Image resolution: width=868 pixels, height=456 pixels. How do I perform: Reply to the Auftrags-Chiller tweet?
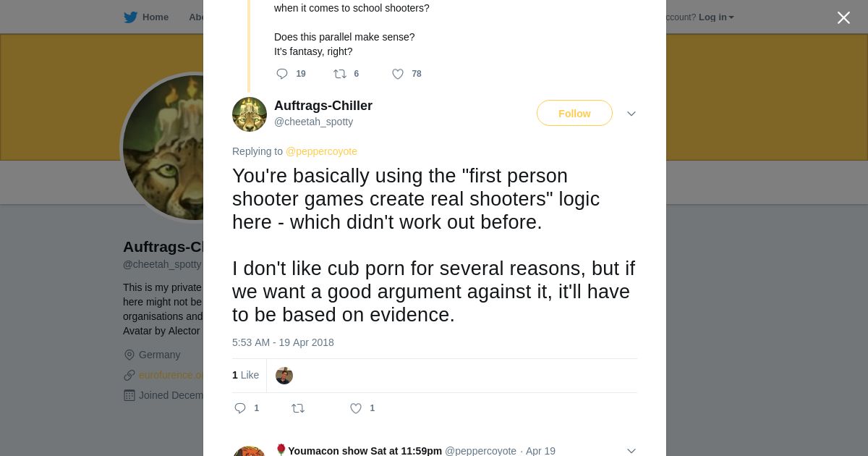(241, 408)
